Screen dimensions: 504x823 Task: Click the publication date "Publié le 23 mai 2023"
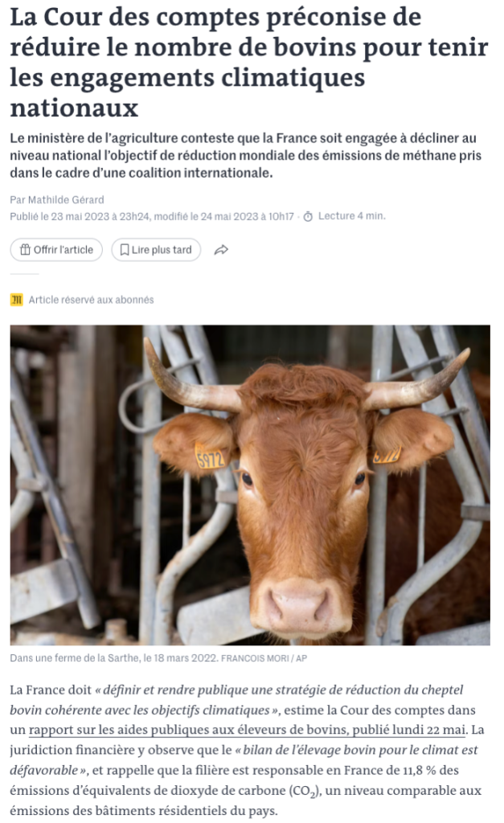(59, 216)
